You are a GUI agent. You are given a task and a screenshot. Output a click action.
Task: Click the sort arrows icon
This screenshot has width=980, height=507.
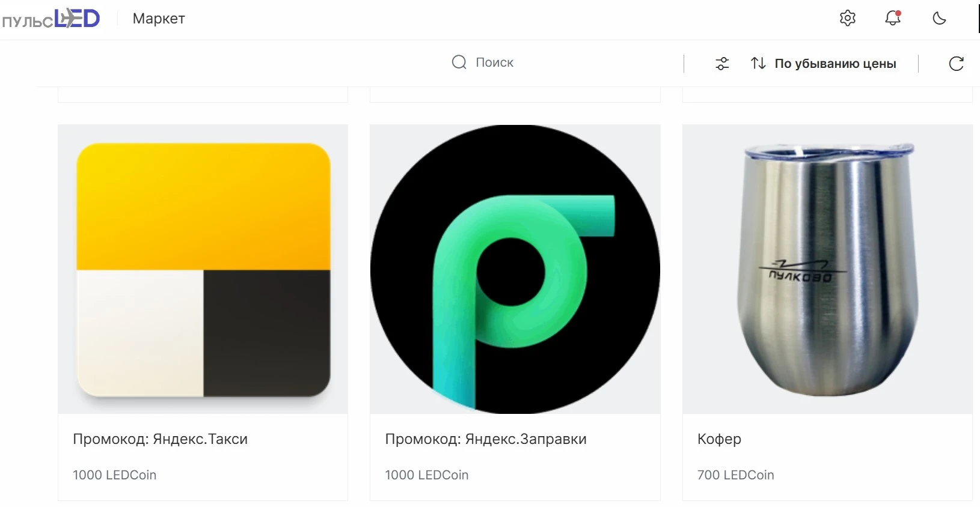(758, 63)
